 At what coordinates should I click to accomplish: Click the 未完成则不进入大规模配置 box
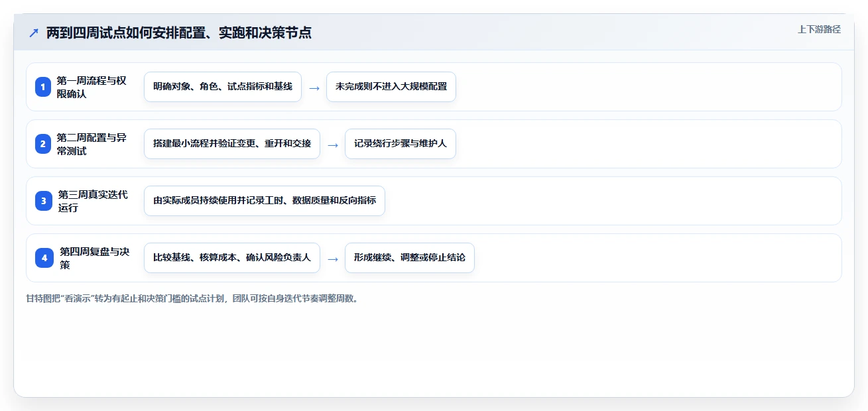(x=391, y=87)
